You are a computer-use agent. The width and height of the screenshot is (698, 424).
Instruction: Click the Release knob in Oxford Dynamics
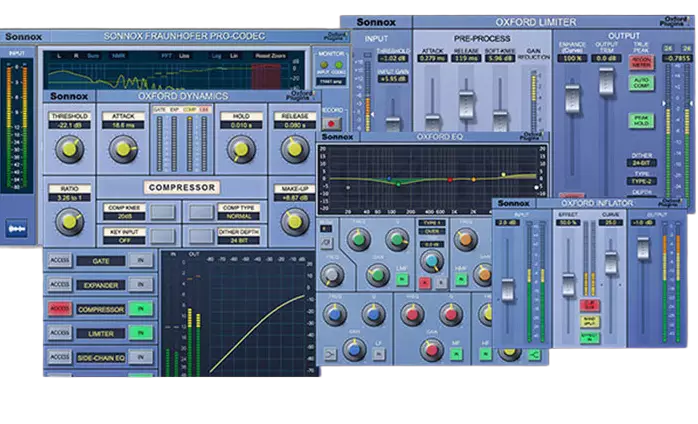click(x=295, y=150)
